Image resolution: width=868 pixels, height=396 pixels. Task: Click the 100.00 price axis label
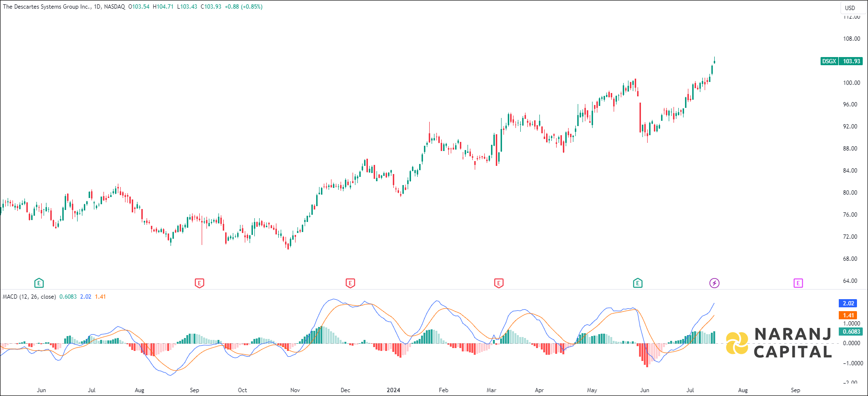point(851,83)
